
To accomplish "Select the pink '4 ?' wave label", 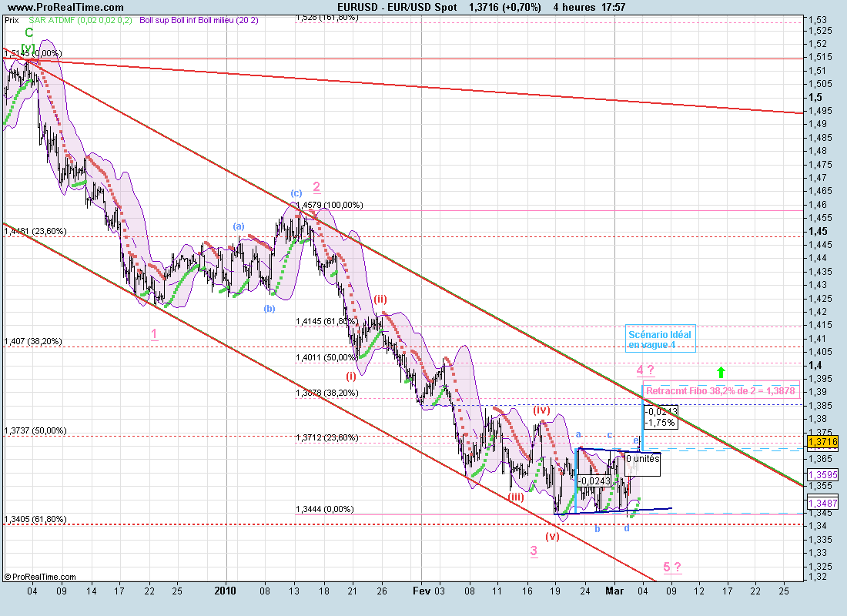I will coord(645,370).
